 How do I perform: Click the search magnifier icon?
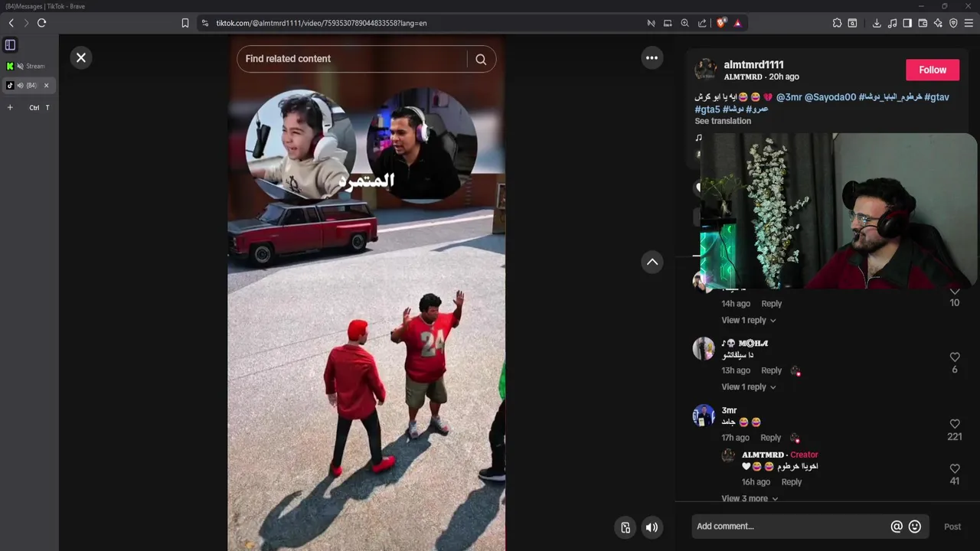[x=481, y=59]
